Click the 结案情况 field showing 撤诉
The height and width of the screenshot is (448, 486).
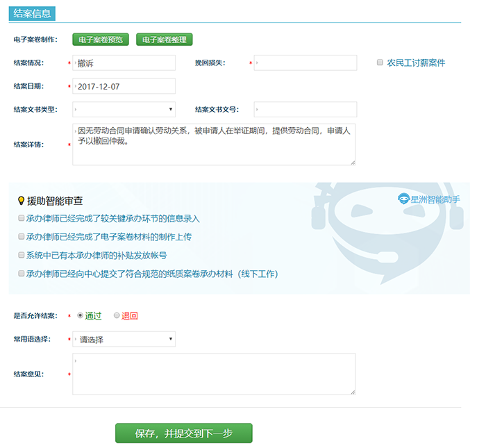click(124, 63)
